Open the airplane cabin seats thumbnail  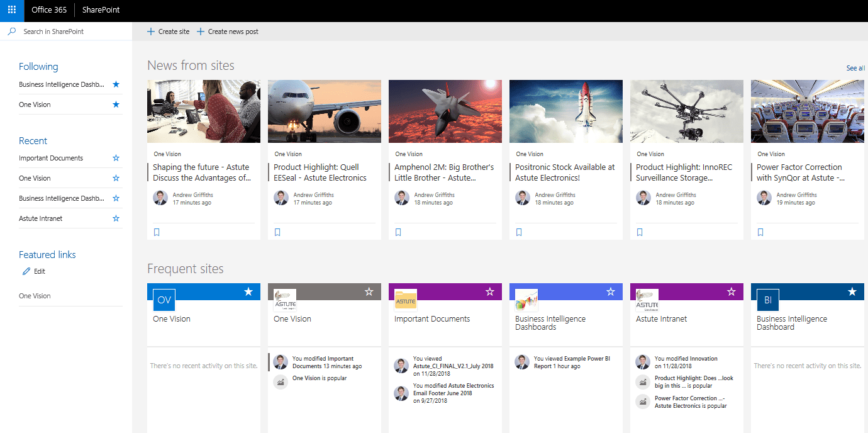click(x=808, y=111)
